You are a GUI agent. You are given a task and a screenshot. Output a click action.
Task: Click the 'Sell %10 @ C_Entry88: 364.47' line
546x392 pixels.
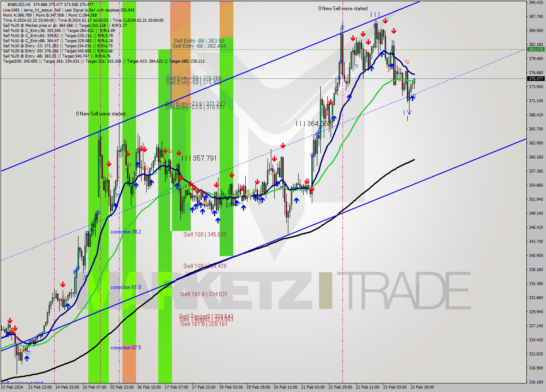[x=58, y=40]
